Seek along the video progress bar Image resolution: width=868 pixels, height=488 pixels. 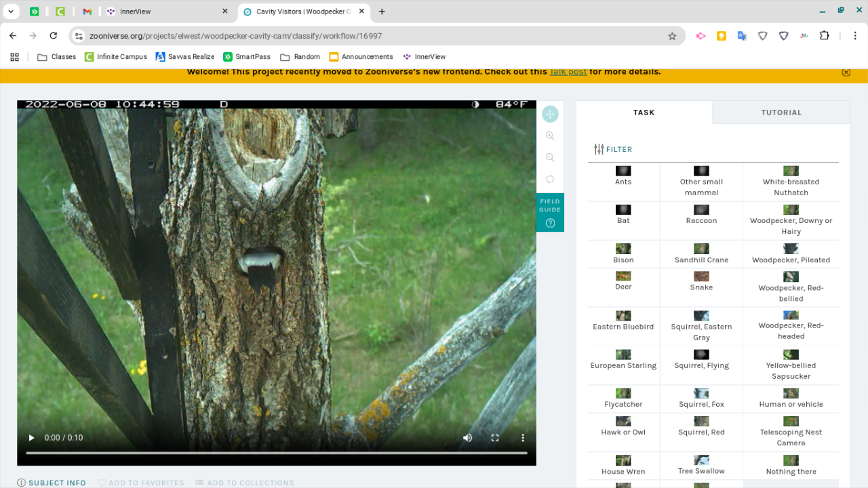(x=277, y=453)
